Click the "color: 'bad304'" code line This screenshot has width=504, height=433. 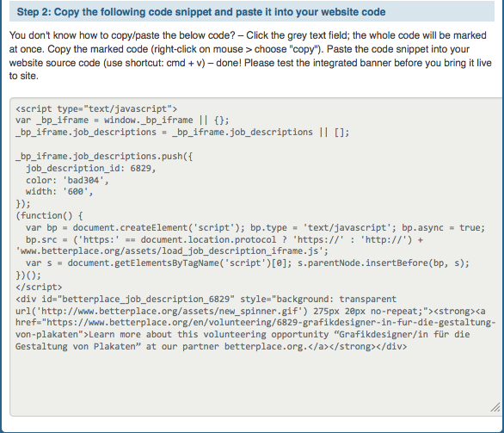click(x=67, y=180)
